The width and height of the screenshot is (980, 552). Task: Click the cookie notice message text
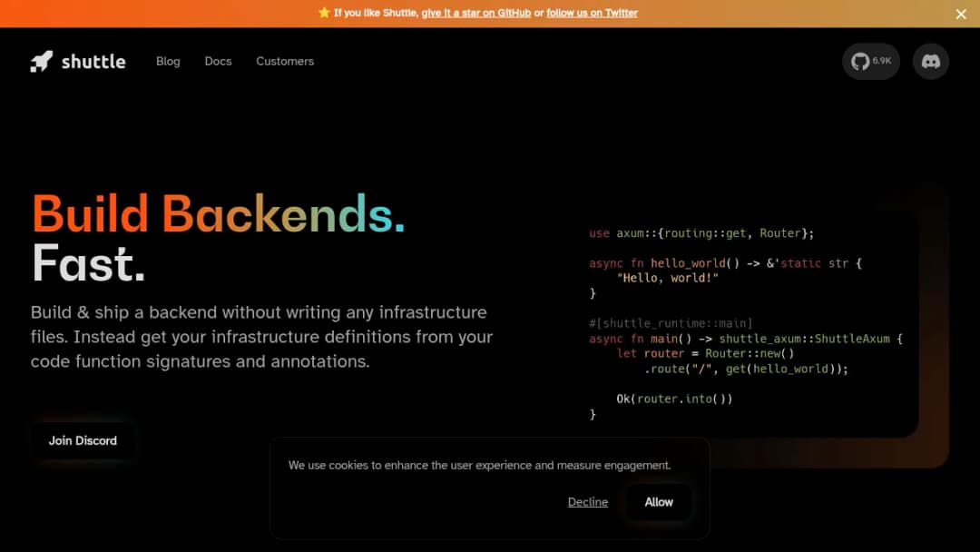click(479, 465)
